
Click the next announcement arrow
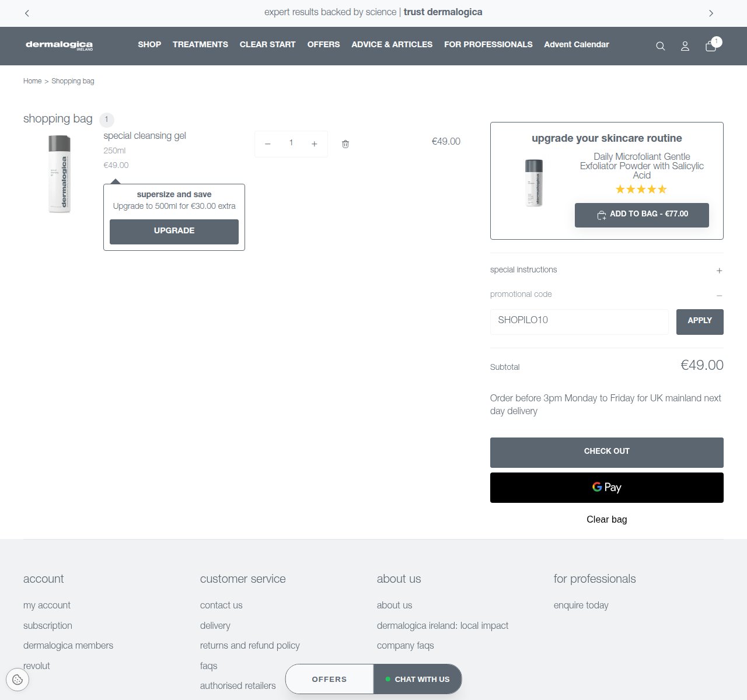point(711,13)
